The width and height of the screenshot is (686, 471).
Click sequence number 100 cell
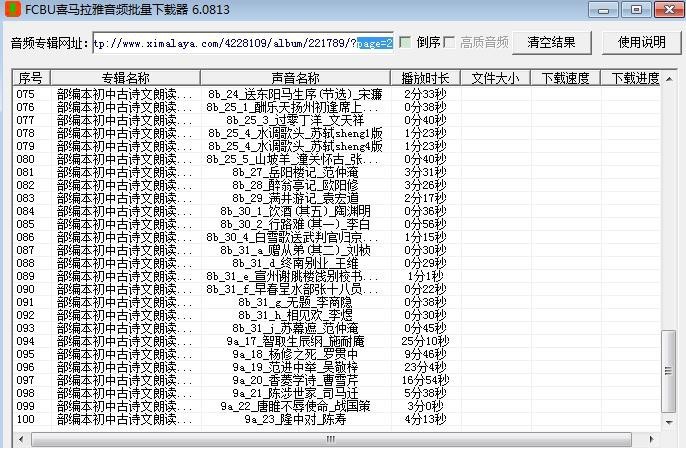point(25,419)
